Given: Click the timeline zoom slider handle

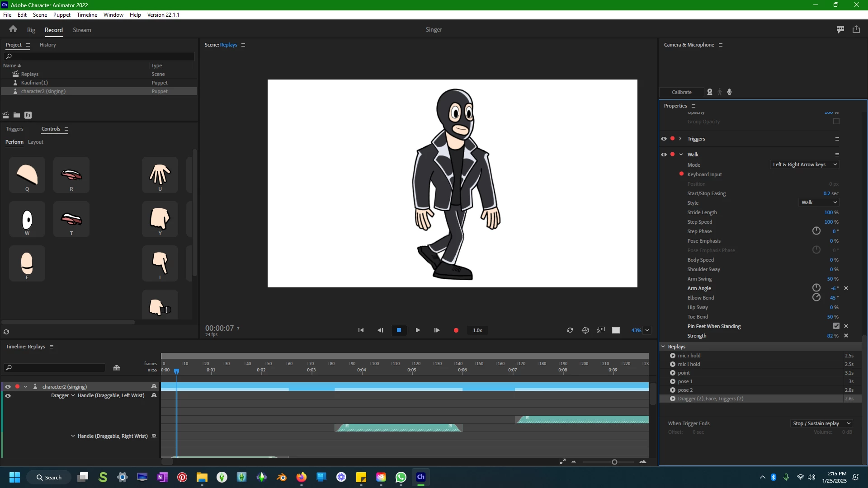Looking at the screenshot, I should [x=614, y=462].
